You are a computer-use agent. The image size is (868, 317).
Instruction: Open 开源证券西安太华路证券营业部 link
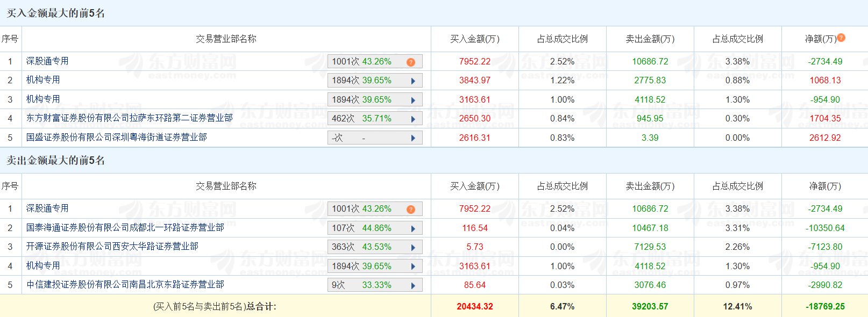pos(112,247)
